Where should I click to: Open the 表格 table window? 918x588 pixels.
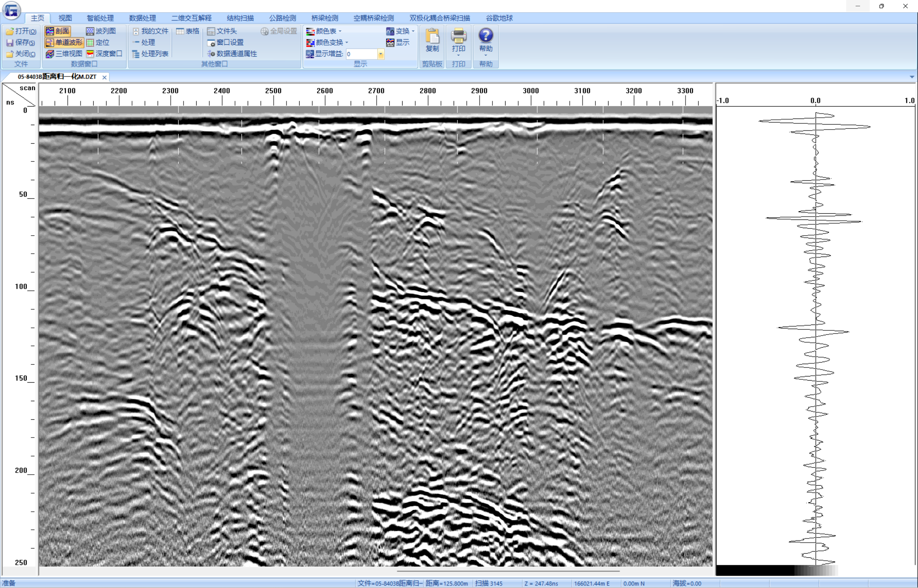click(x=188, y=31)
